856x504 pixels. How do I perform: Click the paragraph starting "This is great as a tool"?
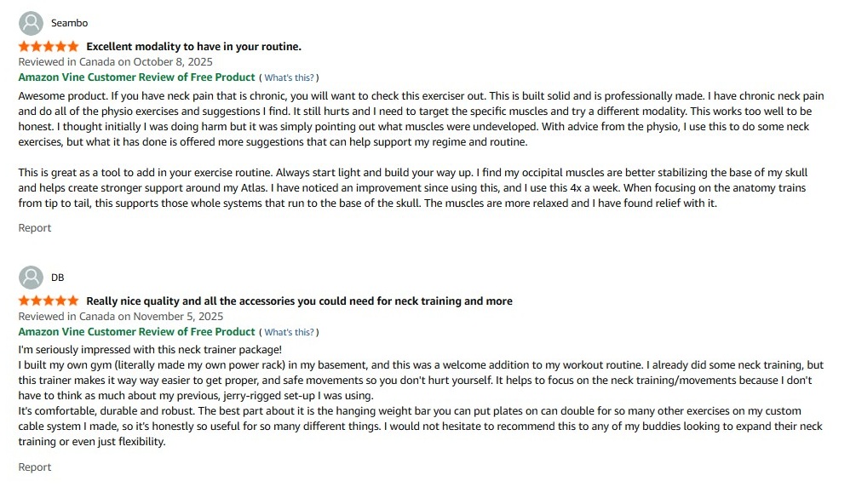pyautogui.click(x=409, y=188)
